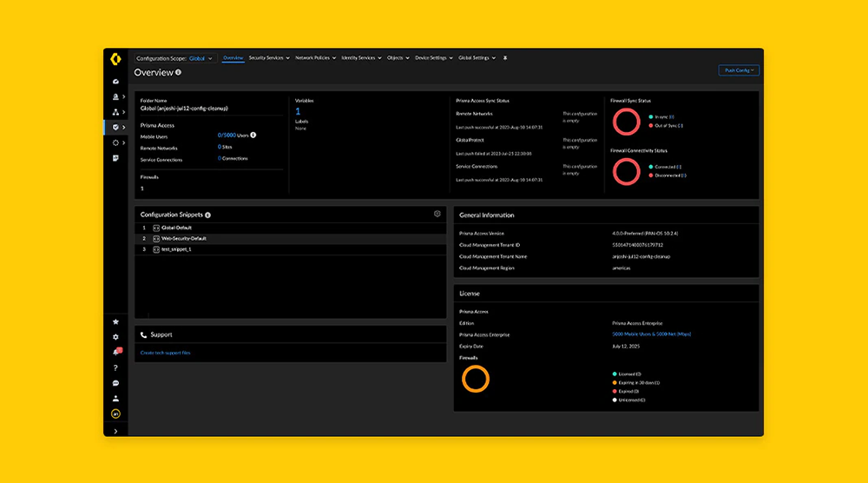Viewport: 868px width, 483px height.
Task: Click the 0/5000 Mobile Users link
Action: (227, 136)
